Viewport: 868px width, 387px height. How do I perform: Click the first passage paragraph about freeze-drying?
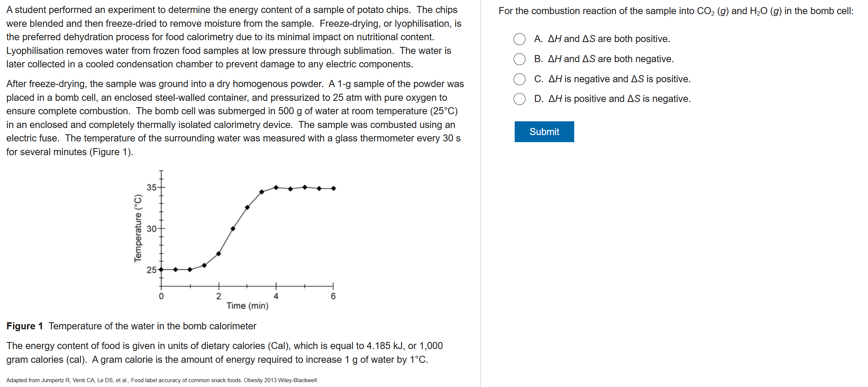234,37
